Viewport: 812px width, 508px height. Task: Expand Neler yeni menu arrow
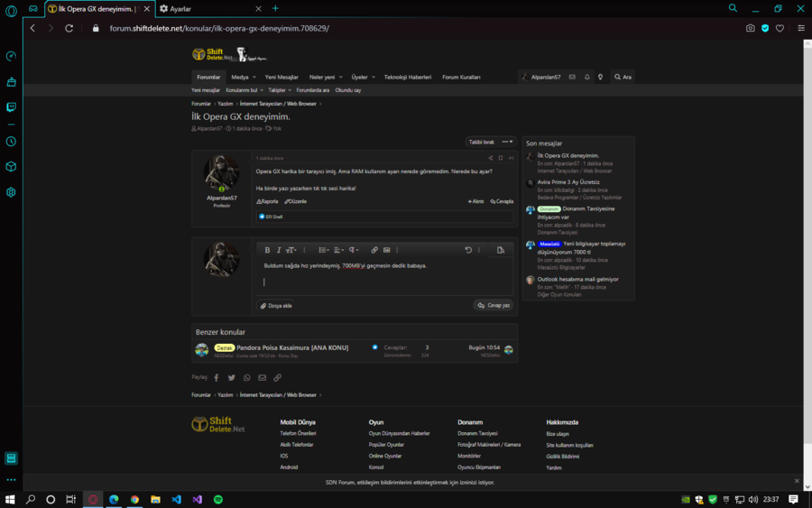coord(340,78)
